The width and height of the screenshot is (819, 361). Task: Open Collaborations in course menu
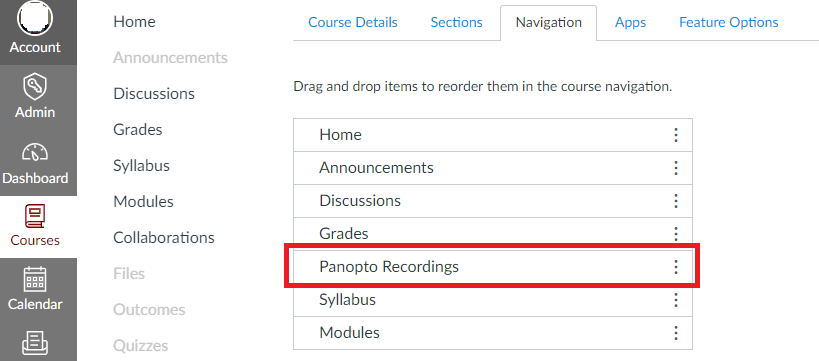pyautogui.click(x=164, y=238)
